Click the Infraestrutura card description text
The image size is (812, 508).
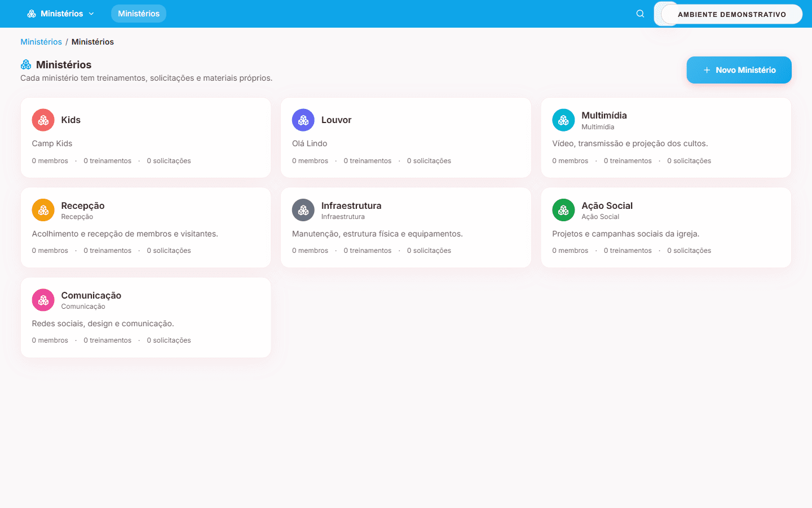point(377,234)
